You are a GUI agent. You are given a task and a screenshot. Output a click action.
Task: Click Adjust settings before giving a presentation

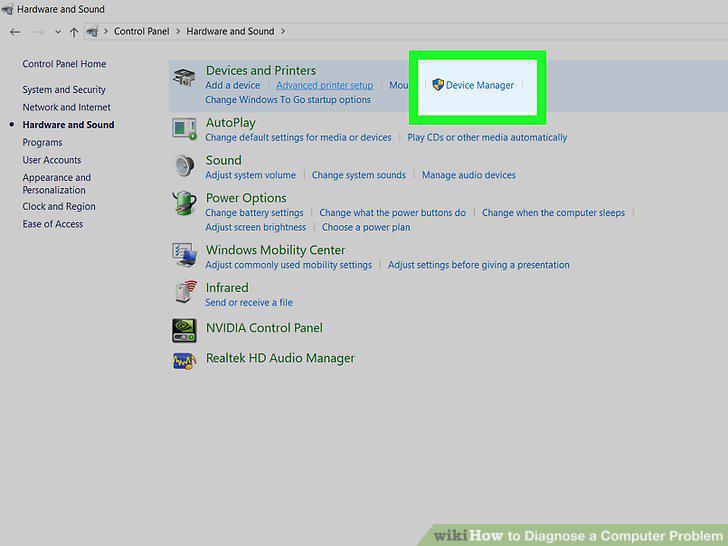tap(479, 265)
